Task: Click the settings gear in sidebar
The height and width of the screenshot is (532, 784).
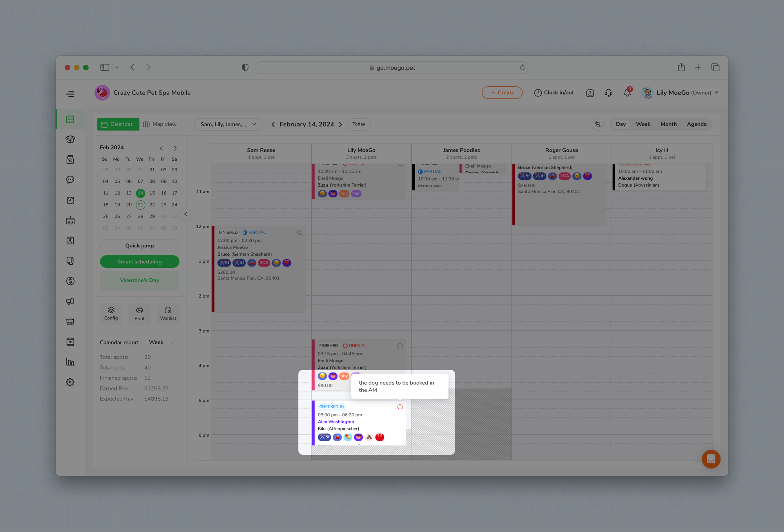Action: [x=70, y=382]
